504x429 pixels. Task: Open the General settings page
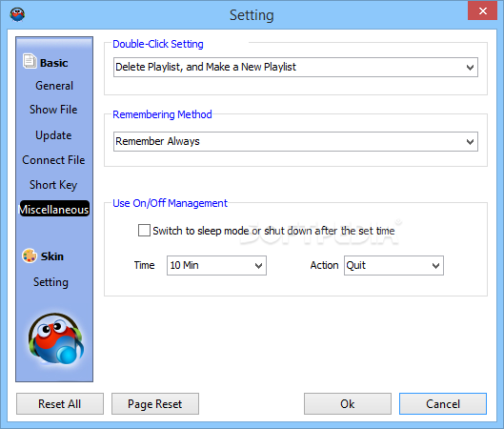tap(54, 86)
